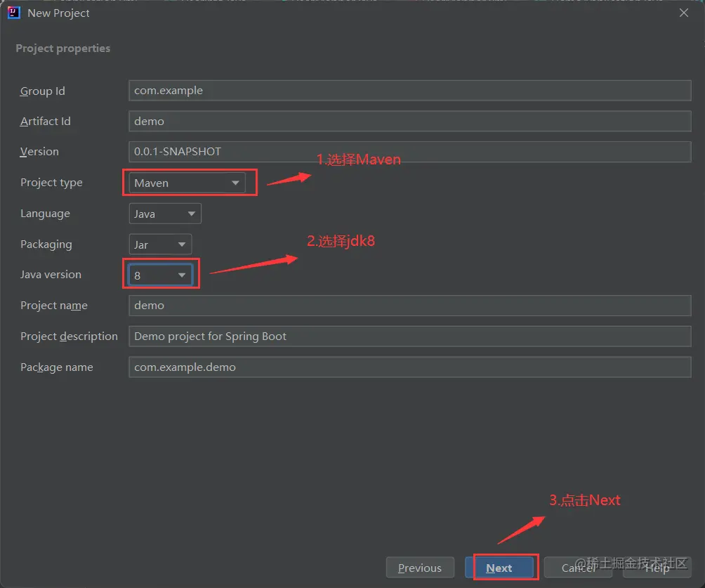
Task: Click the Project name label
Action: click(54, 306)
